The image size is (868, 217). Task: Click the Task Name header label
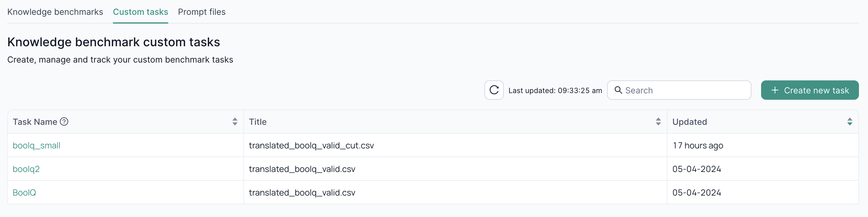point(35,122)
